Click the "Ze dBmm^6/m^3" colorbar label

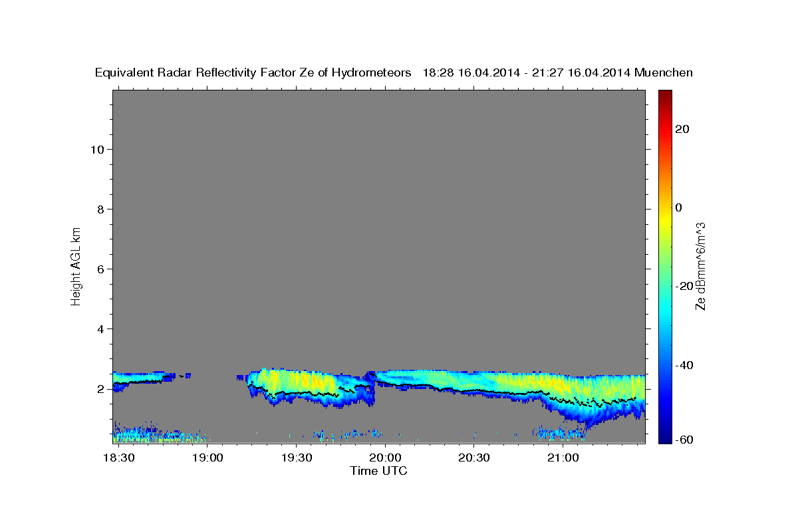pos(700,265)
